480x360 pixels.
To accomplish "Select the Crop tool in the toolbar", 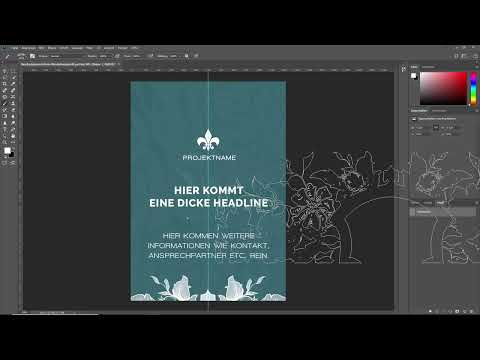I will (5, 84).
